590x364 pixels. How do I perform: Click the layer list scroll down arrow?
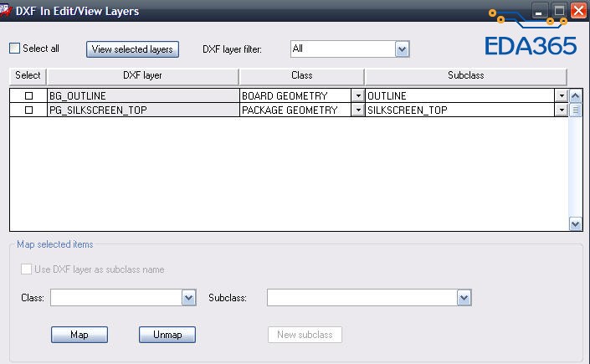(575, 224)
